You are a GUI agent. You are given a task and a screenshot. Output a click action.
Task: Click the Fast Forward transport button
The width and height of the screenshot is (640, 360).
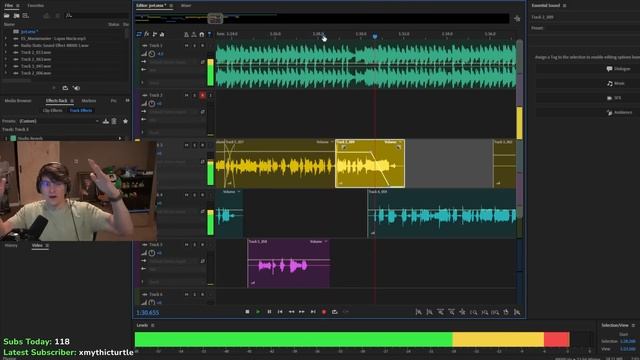(302, 312)
